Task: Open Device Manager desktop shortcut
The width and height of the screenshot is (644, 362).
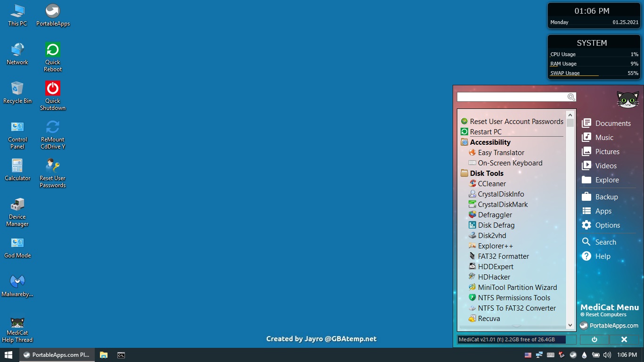Action: tap(17, 212)
